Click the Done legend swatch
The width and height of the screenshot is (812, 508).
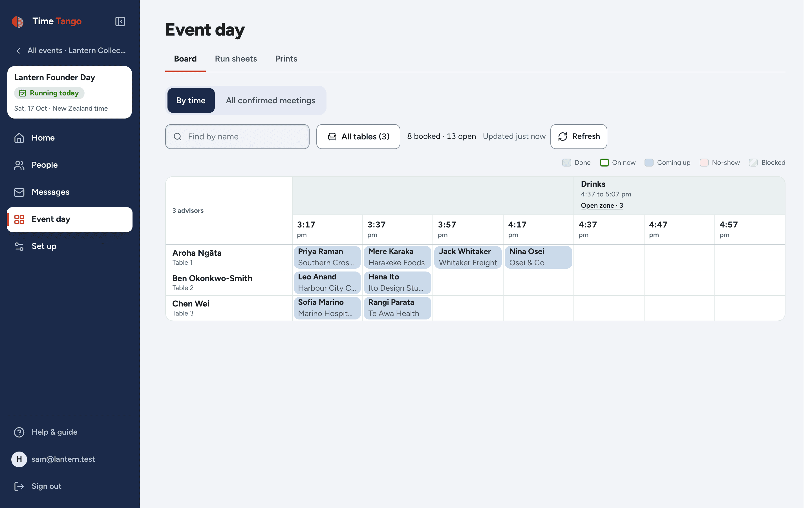pyautogui.click(x=566, y=163)
